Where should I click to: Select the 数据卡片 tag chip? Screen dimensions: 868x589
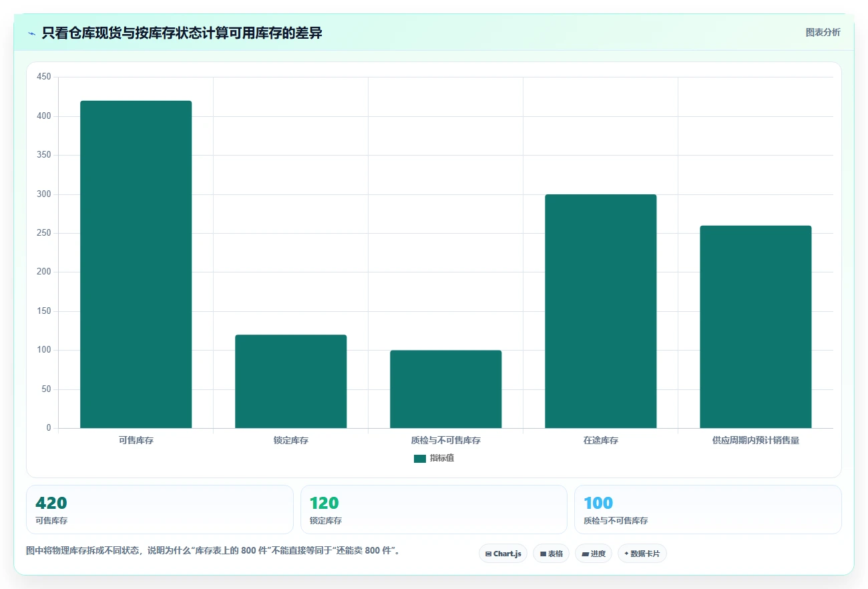point(642,554)
